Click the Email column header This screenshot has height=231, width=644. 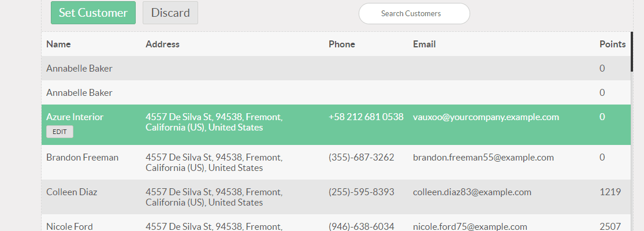pos(424,44)
